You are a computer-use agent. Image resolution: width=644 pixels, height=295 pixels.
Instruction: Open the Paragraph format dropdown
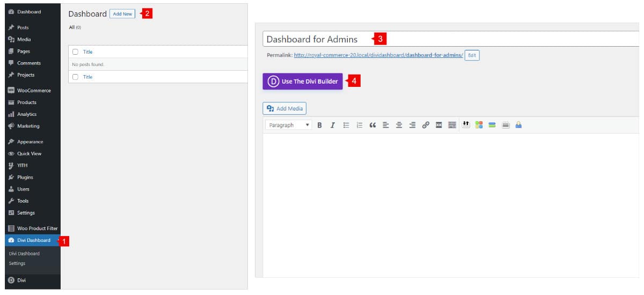pos(289,125)
